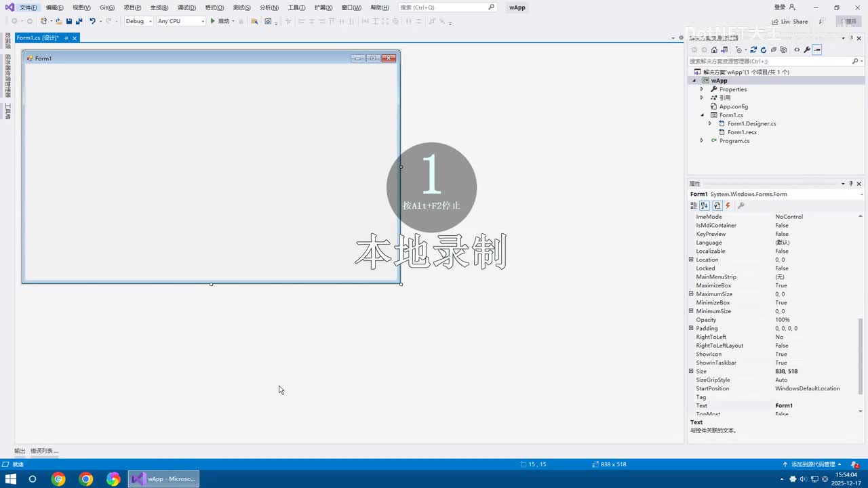Click wrench Properties icon in Solution Explorer toolbar
This screenshot has height=488, width=868.
coord(807,49)
